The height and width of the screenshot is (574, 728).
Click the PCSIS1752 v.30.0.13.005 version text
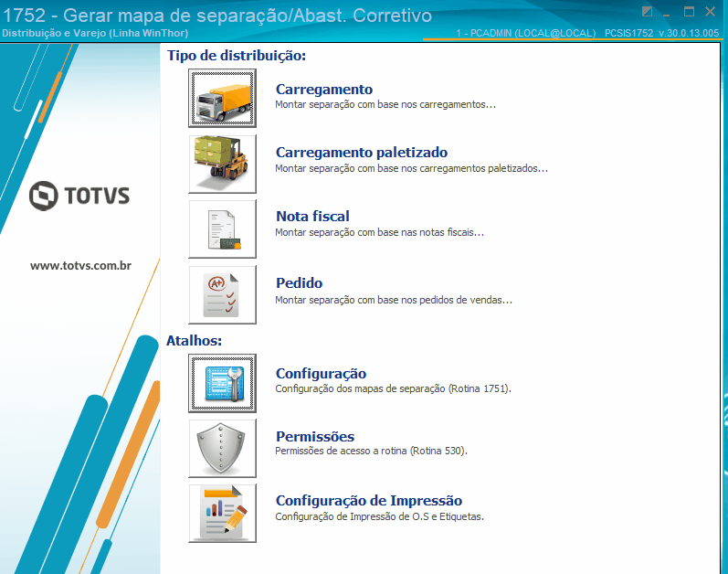point(661,34)
